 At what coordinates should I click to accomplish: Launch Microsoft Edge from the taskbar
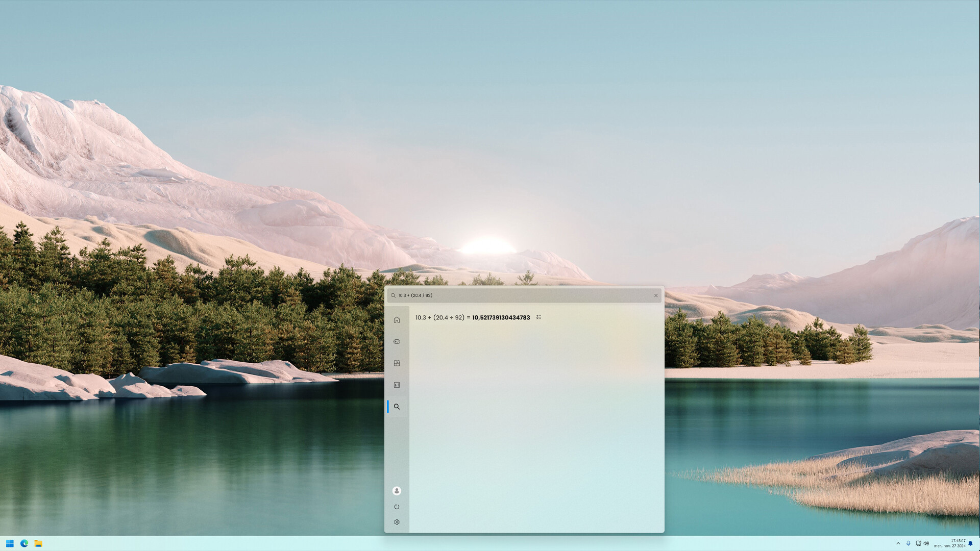tap(24, 543)
